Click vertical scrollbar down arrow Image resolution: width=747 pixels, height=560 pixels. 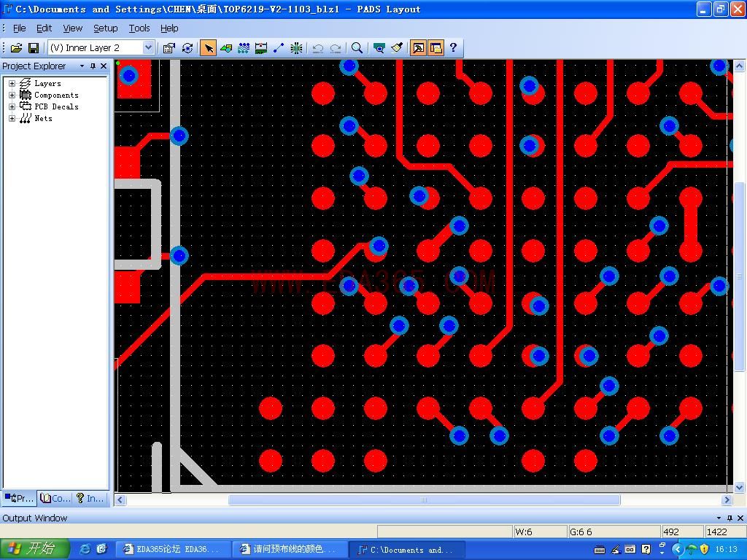[740, 487]
